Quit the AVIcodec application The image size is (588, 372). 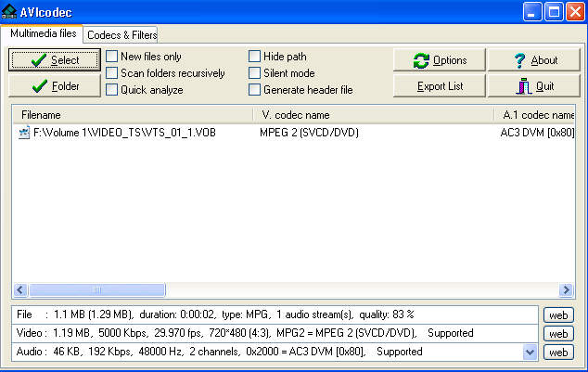[x=534, y=86]
